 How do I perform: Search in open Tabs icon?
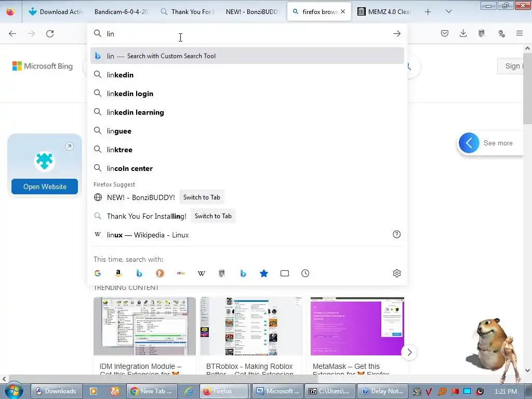coord(285,273)
